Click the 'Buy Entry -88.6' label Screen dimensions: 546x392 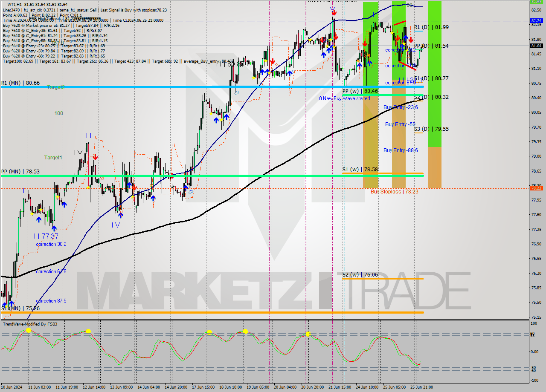point(401,150)
